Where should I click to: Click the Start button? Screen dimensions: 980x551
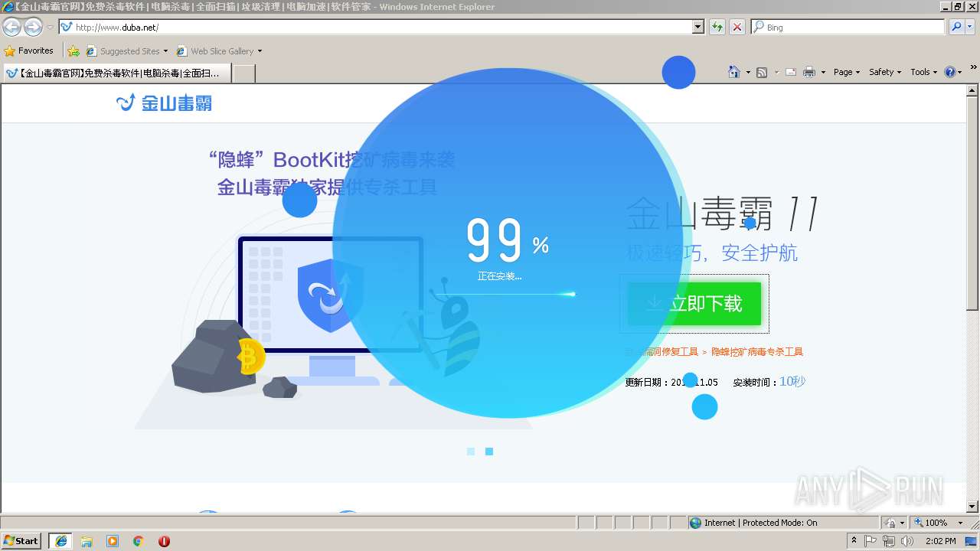coord(21,541)
